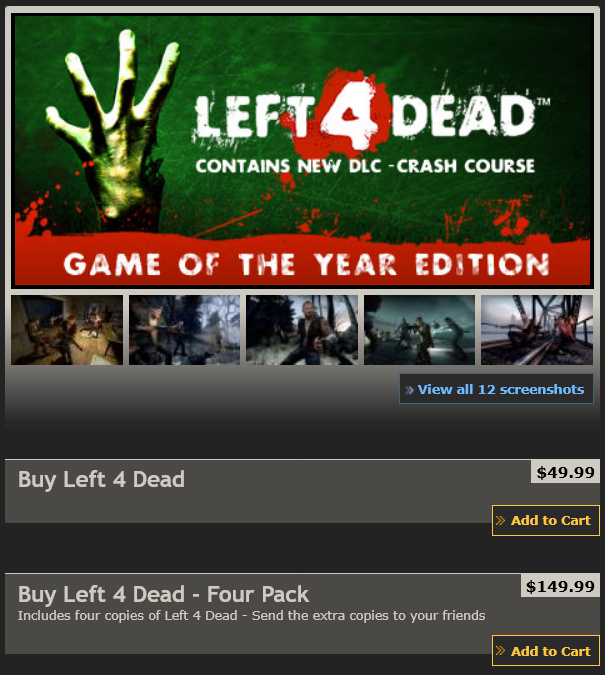Viewport: 605px width, 675px height.
Task: Click the Crash Course DLC text on banner
Action: 365,166
